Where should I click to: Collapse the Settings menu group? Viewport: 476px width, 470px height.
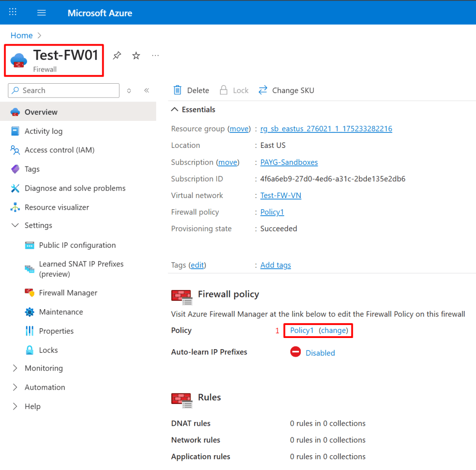tap(15, 225)
